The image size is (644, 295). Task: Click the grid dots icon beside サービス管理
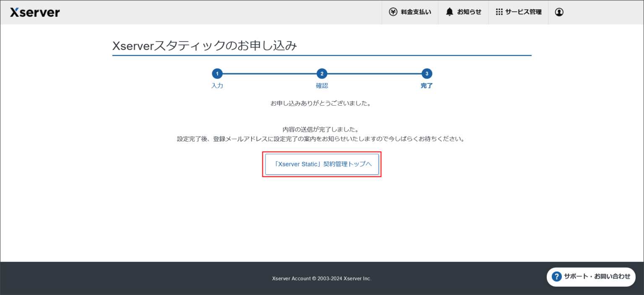click(499, 12)
